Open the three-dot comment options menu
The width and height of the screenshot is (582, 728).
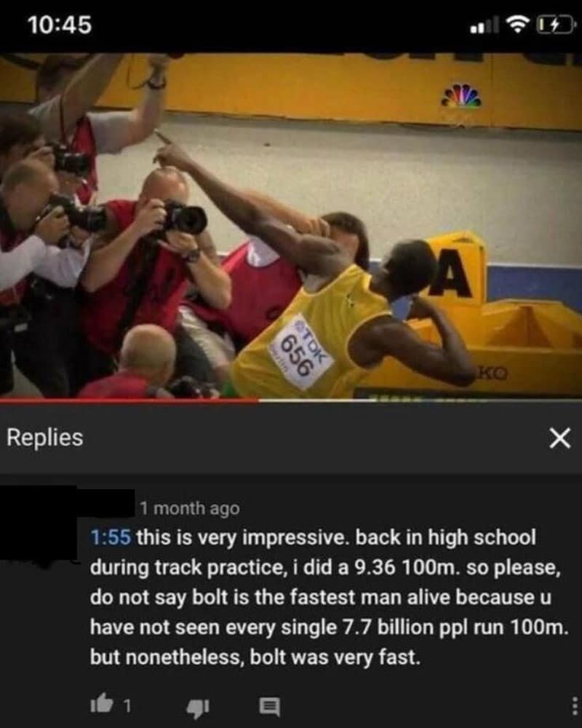point(575,705)
